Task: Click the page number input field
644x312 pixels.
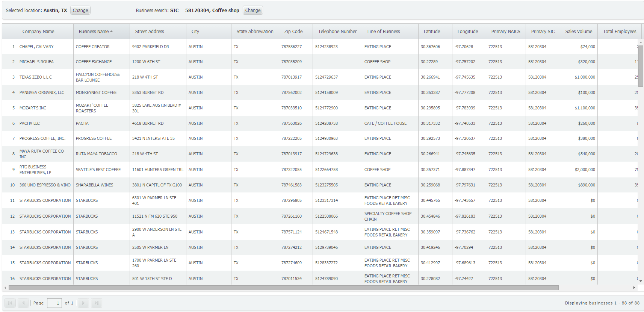Action: pos(54,303)
